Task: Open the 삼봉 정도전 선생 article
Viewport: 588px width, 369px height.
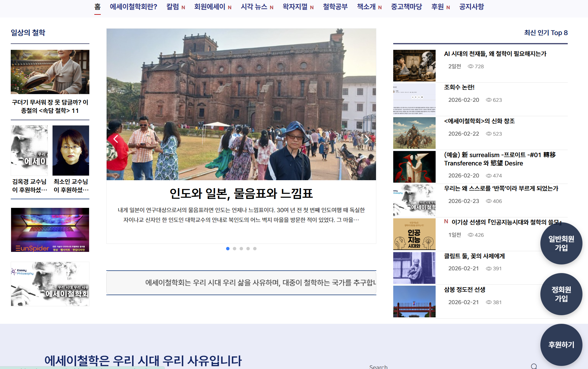Action: (465, 290)
